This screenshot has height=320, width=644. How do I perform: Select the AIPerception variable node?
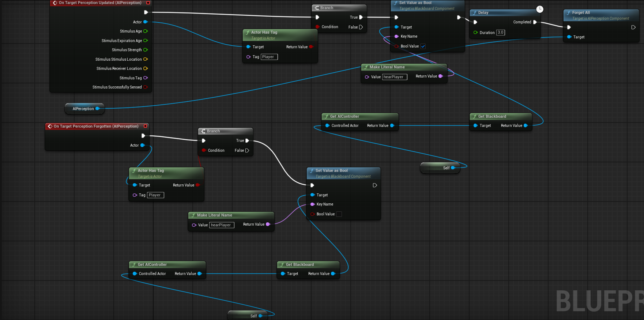click(x=83, y=109)
